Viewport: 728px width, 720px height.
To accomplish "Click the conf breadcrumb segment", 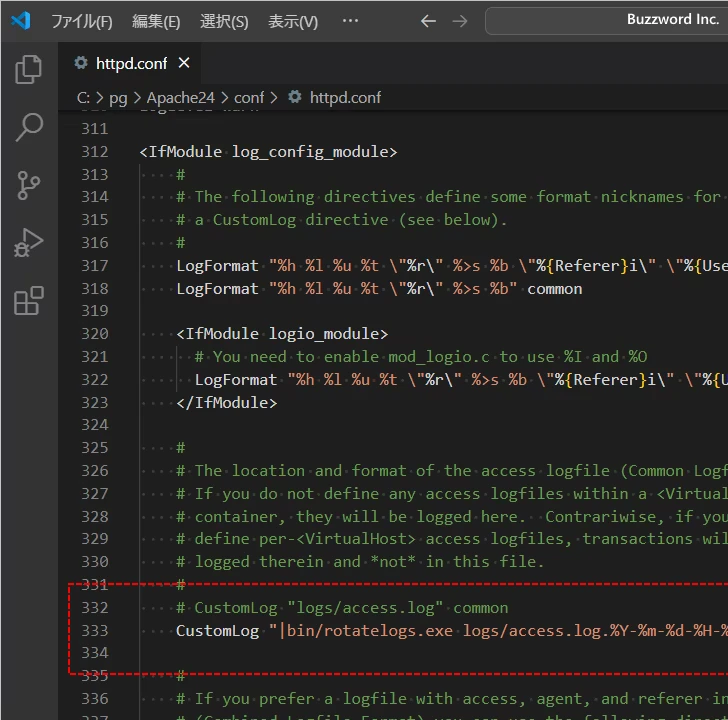I will [249, 97].
